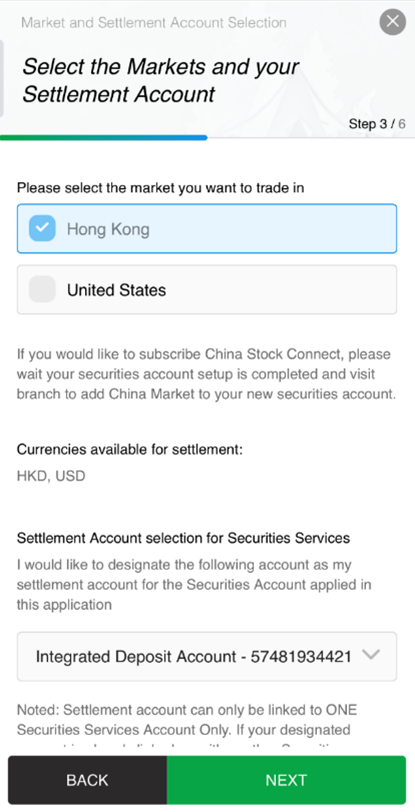Click the 'Currencies available for settlement' label

pos(130,450)
